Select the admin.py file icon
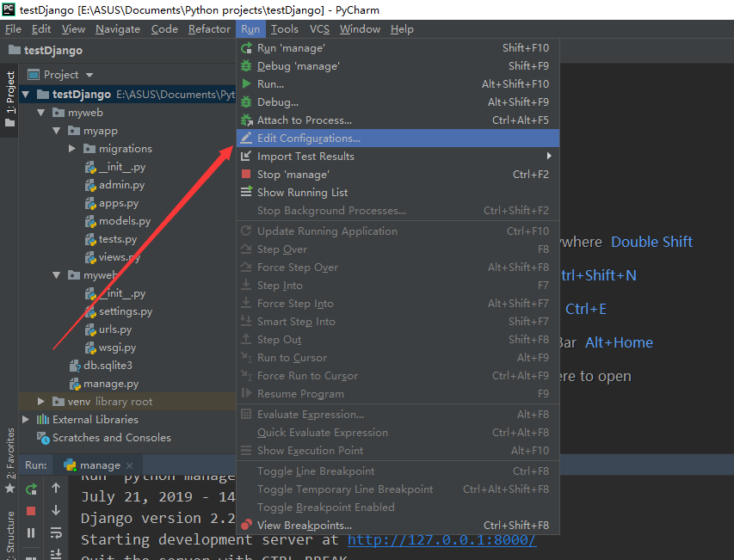 90,185
